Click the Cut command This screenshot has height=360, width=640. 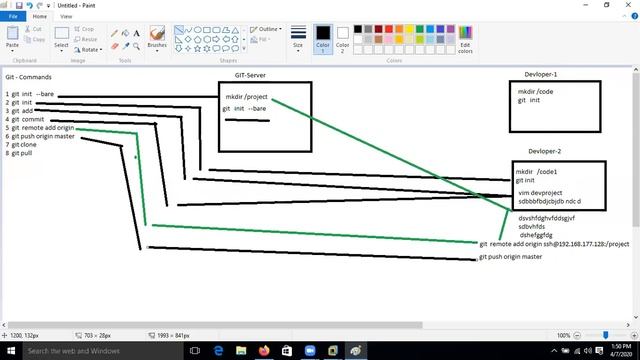[x=33, y=29]
